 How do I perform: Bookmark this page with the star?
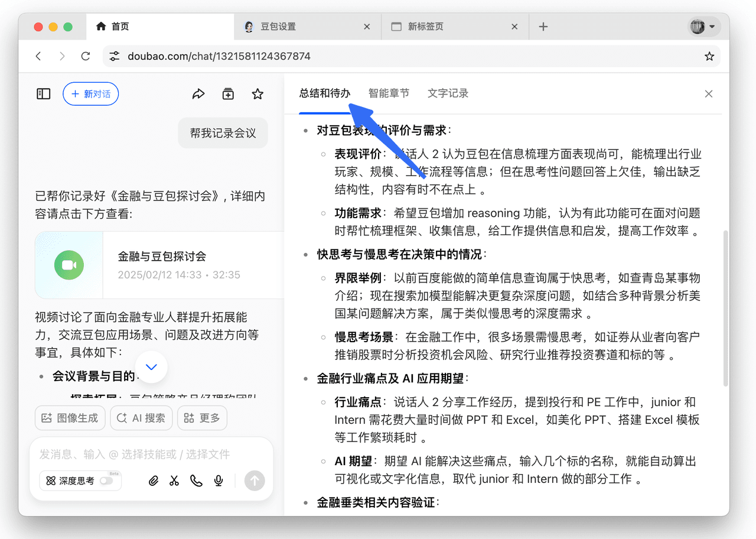[x=709, y=57]
